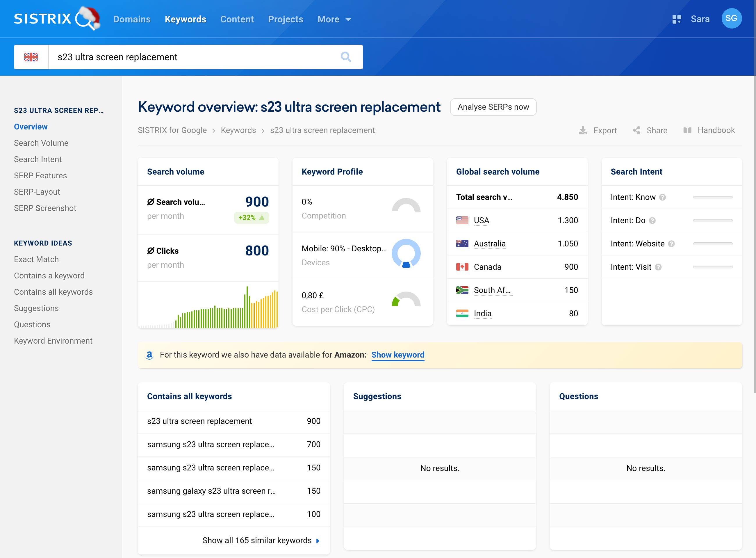The height and width of the screenshot is (558, 756).
Task: Open the UK flag country selector
Action: [x=31, y=57]
